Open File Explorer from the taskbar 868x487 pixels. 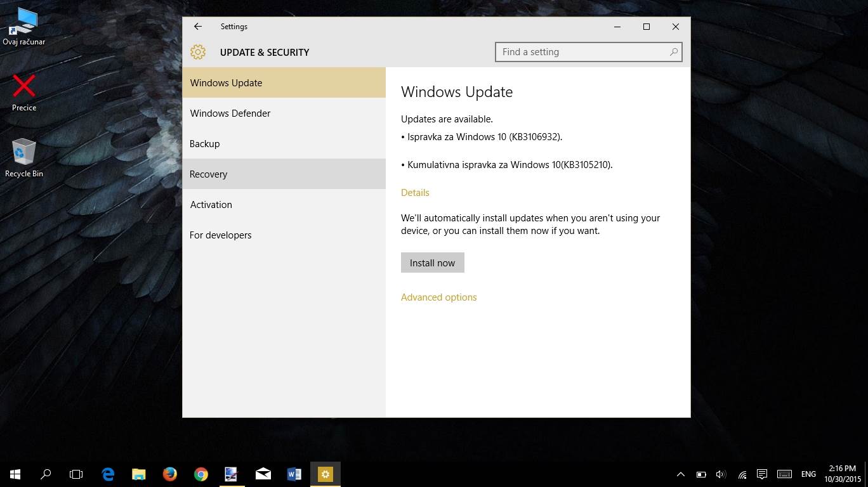(x=138, y=474)
